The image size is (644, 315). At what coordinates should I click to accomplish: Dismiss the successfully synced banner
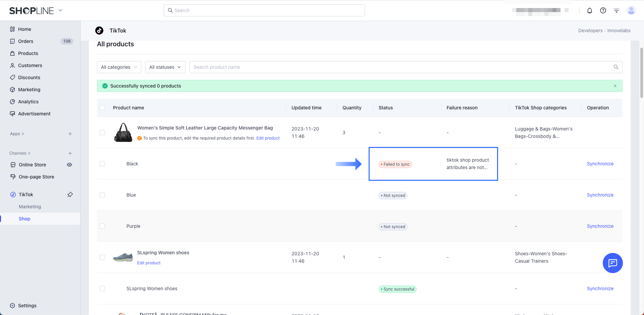[615, 86]
